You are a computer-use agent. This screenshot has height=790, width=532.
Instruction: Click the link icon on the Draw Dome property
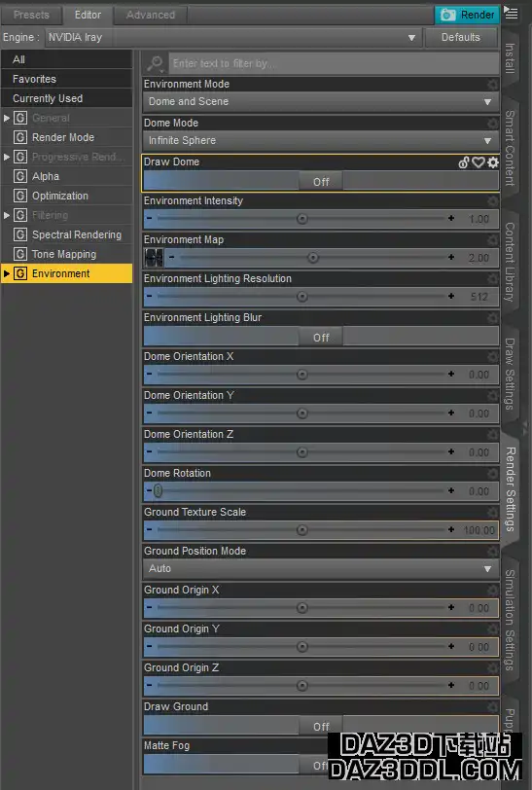pos(464,162)
